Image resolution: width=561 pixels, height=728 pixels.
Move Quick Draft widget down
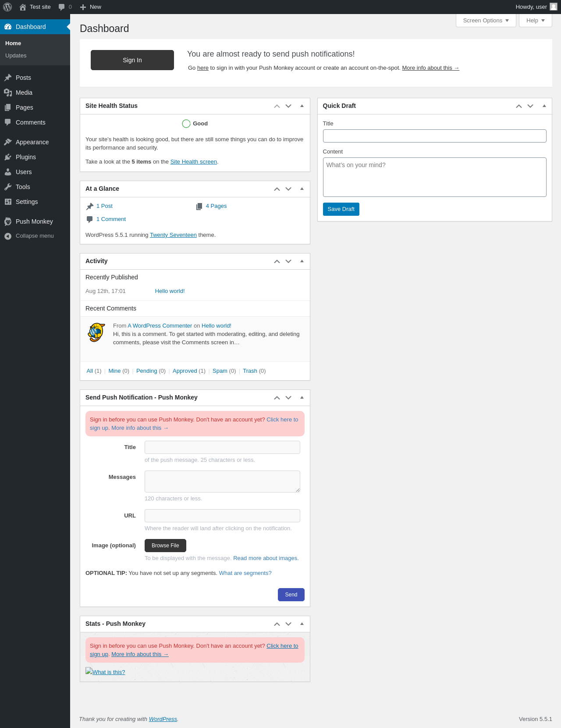(x=530, y=106)
